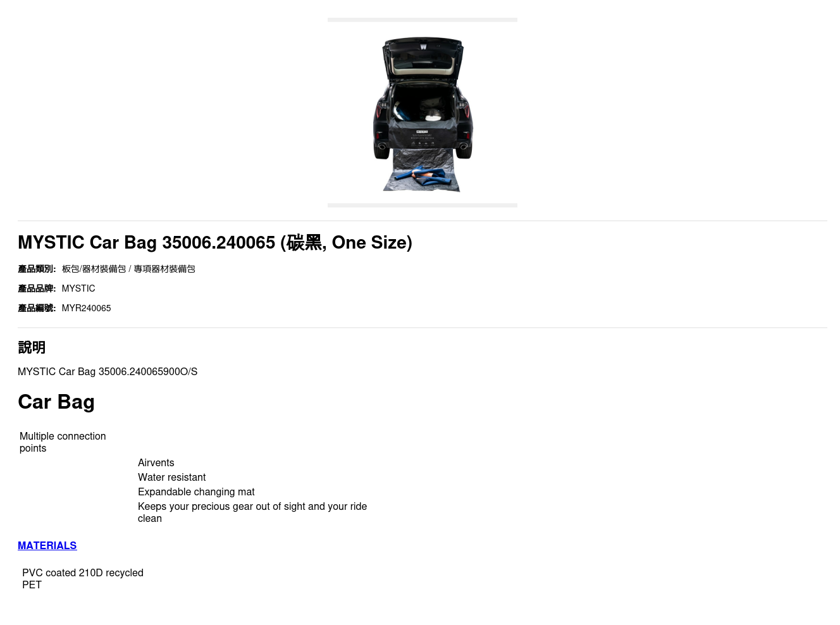The height and width of the screenshot is (625, 840).
Task: Click the 說明 section heading
Action: [x=32, y=347]
